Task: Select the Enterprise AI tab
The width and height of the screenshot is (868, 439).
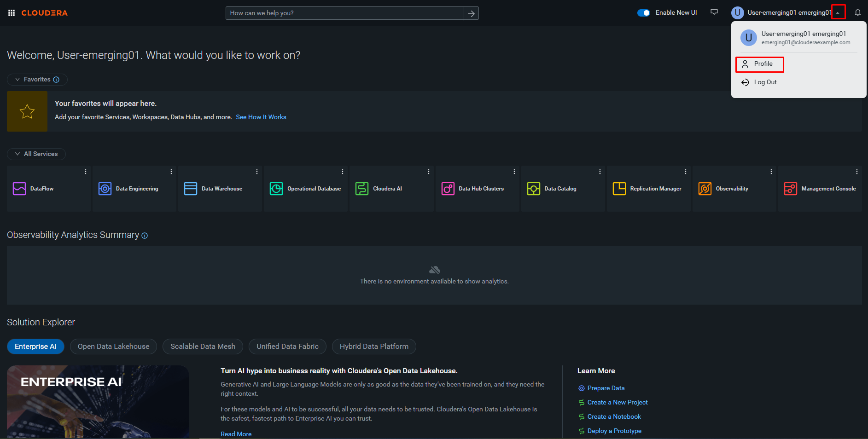Action: pos(35,347)
